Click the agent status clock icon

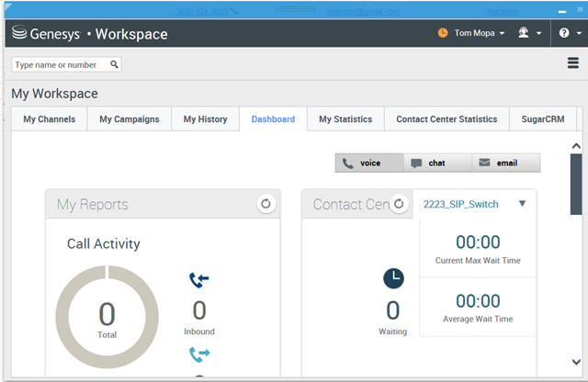(443, 34)
